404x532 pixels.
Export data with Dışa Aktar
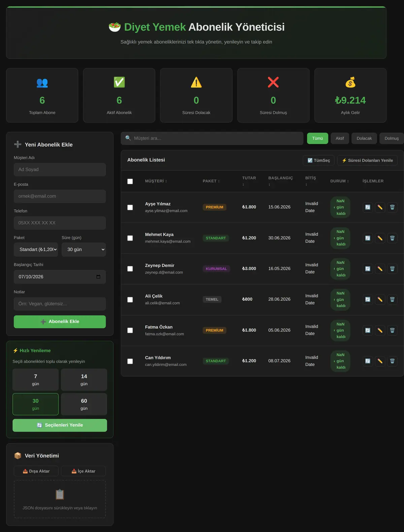(x=36, y=471)
